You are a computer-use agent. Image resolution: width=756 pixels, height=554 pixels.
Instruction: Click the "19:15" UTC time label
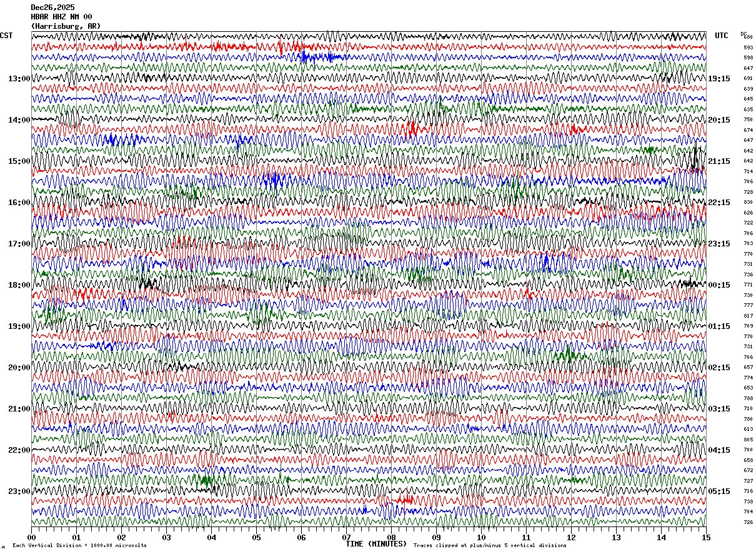click(x=719, y=79)
